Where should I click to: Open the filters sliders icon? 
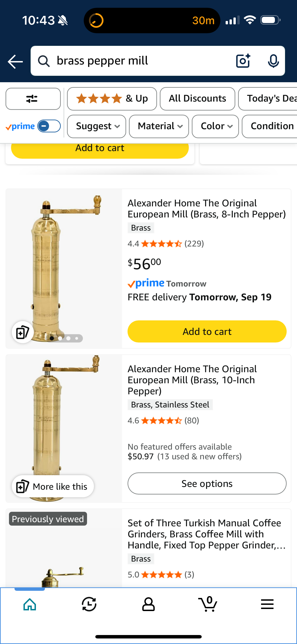point(33,99)
